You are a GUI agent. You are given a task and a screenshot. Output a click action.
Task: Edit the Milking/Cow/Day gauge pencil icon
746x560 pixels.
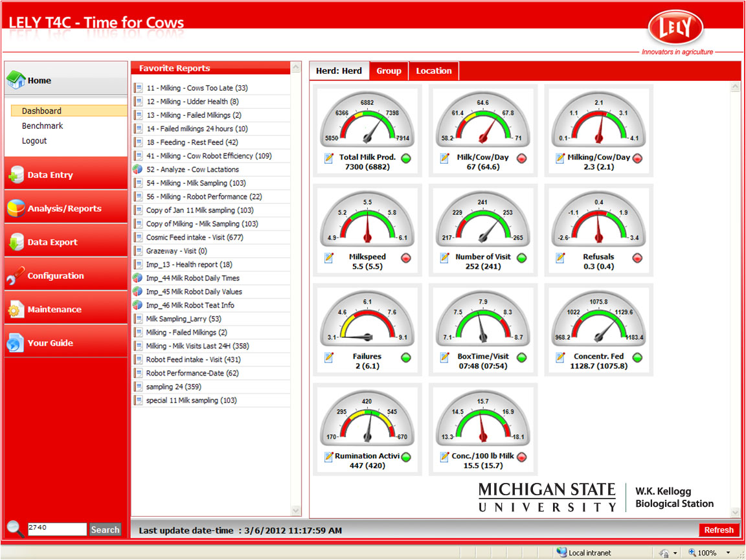coord(560,159)
